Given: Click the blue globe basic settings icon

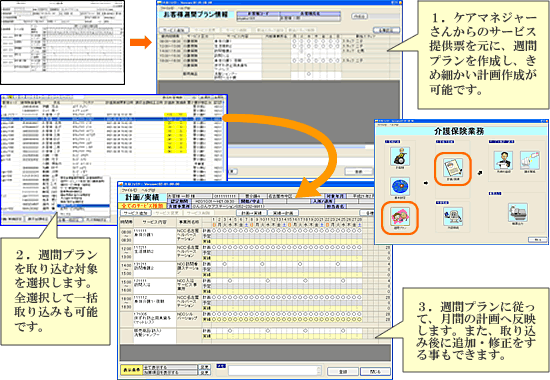Looking at the screenshot, I should (400, 186).
